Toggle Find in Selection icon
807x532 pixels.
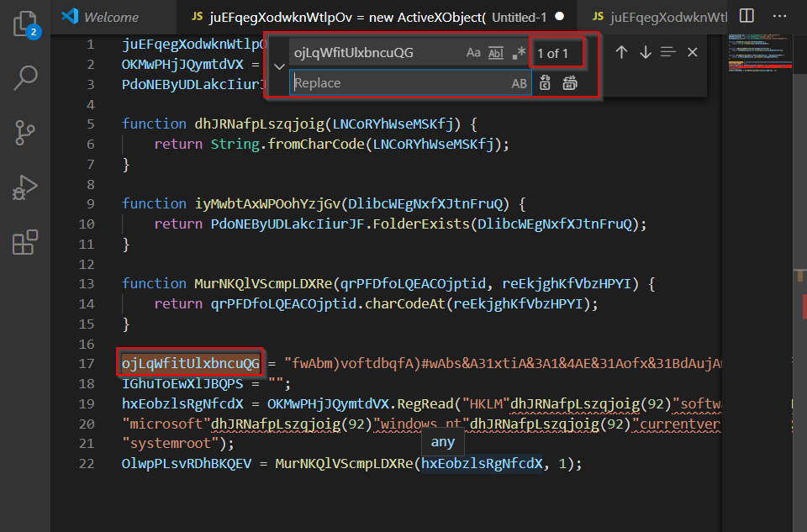coord(668,52)
